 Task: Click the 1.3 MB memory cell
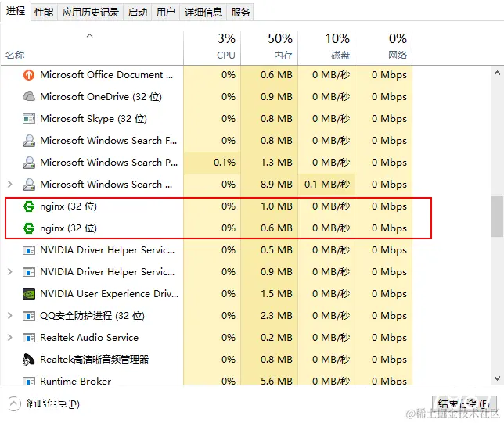click(269, 163)
